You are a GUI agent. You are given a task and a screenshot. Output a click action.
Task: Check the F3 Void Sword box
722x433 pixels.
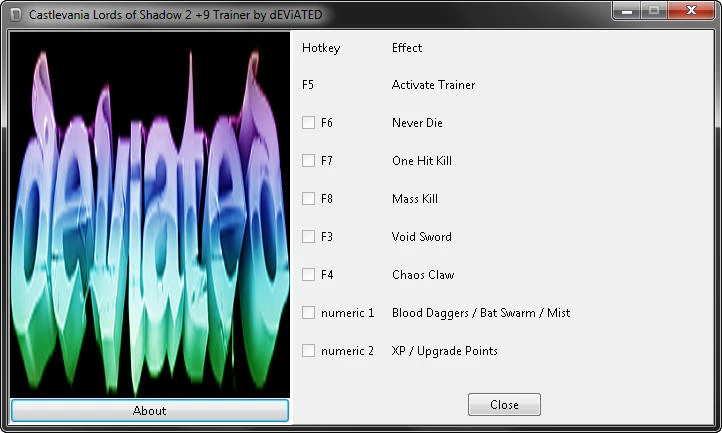(x=308, y=237)
